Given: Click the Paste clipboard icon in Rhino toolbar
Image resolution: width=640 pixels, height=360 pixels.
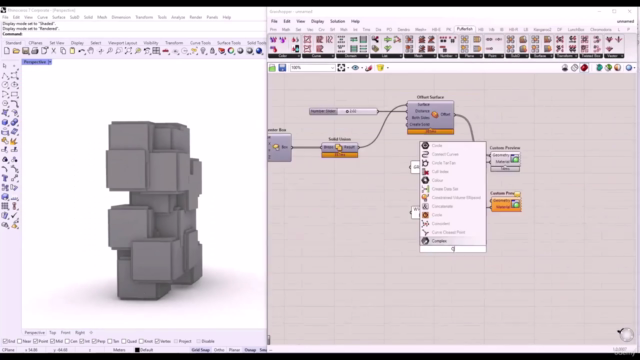Looking at the screenshot, I should tap(72, 51).
